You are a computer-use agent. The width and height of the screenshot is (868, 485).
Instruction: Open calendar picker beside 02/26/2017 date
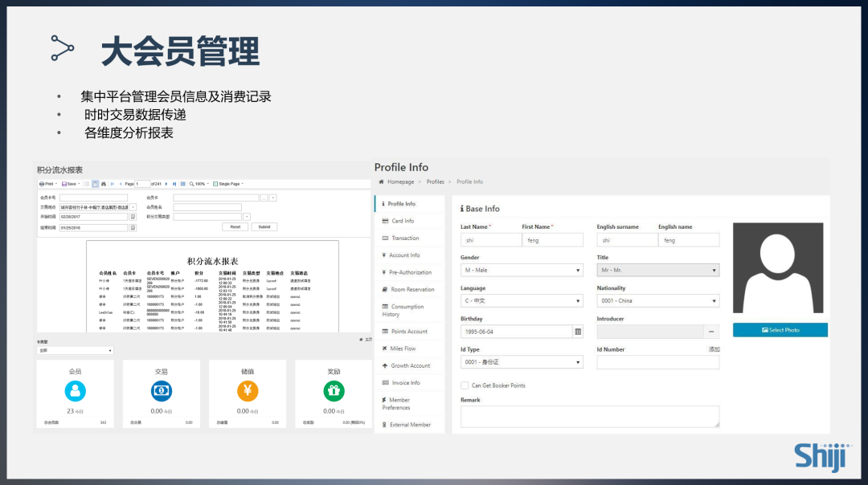pyautogui.click(x=133, y=217)
